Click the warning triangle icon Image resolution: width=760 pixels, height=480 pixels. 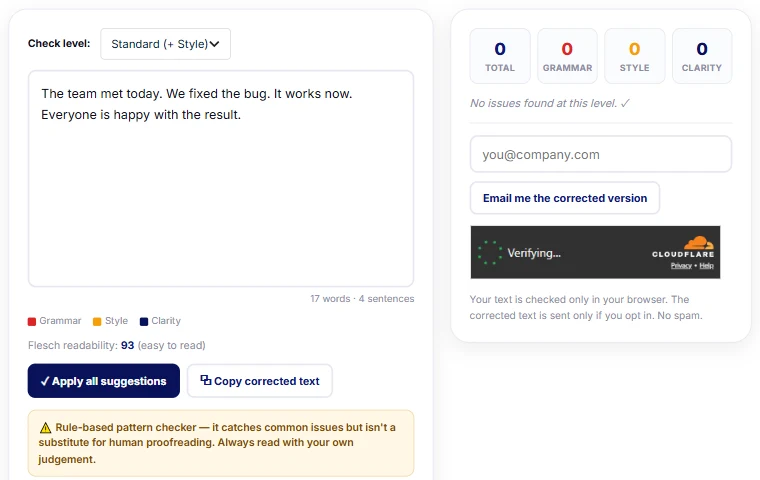[46, 428]
